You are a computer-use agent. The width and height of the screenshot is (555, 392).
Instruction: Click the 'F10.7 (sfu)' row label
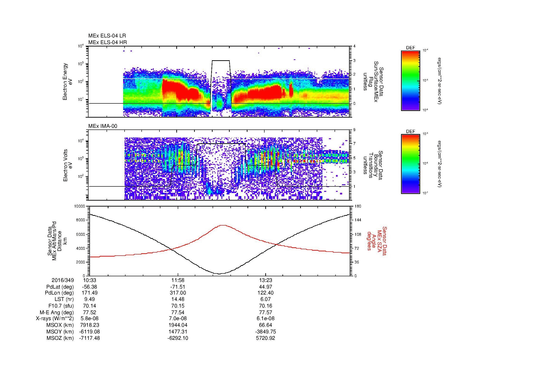61,306
